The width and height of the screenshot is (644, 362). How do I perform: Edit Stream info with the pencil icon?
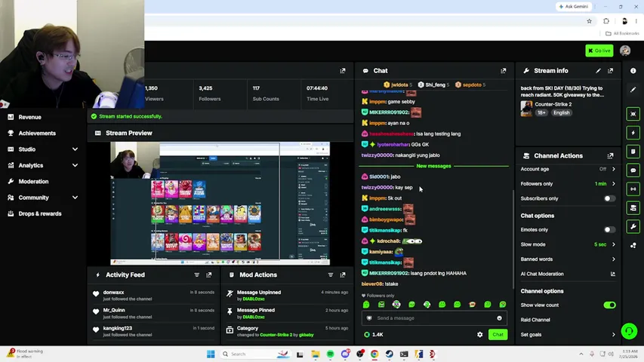[x=598, y=71]
